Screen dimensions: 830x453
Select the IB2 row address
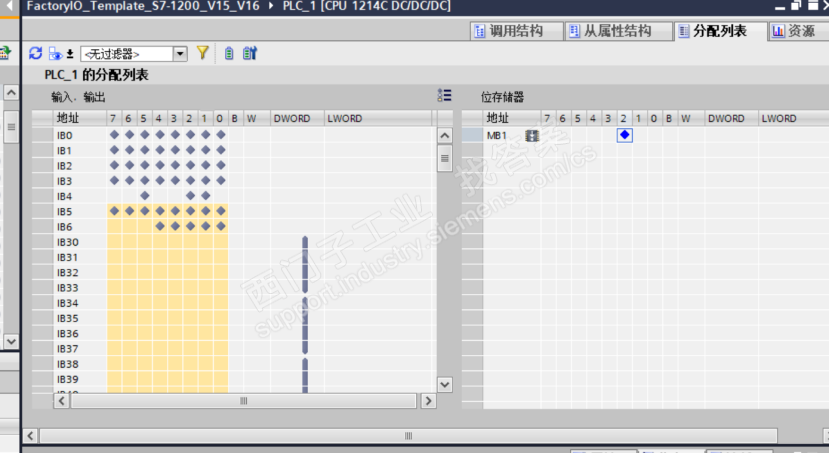65,166
